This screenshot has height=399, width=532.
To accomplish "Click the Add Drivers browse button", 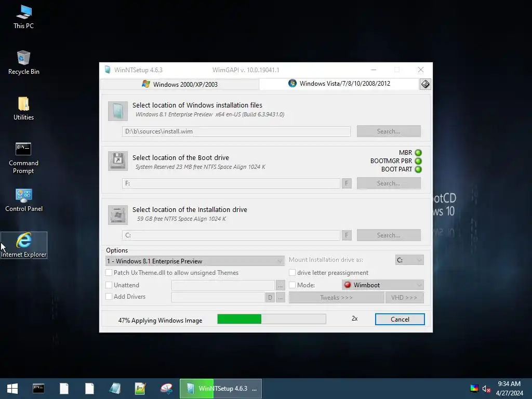I will (x=280, y=298).
